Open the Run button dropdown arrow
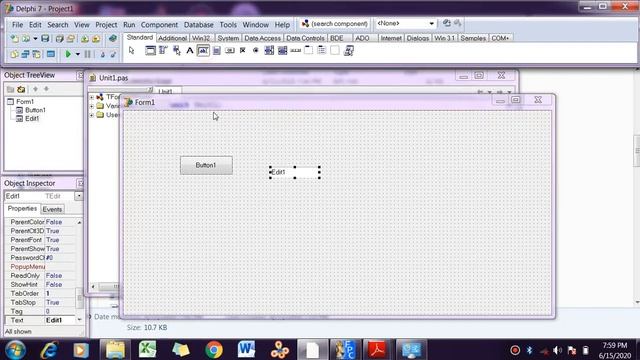 [77, 54]
